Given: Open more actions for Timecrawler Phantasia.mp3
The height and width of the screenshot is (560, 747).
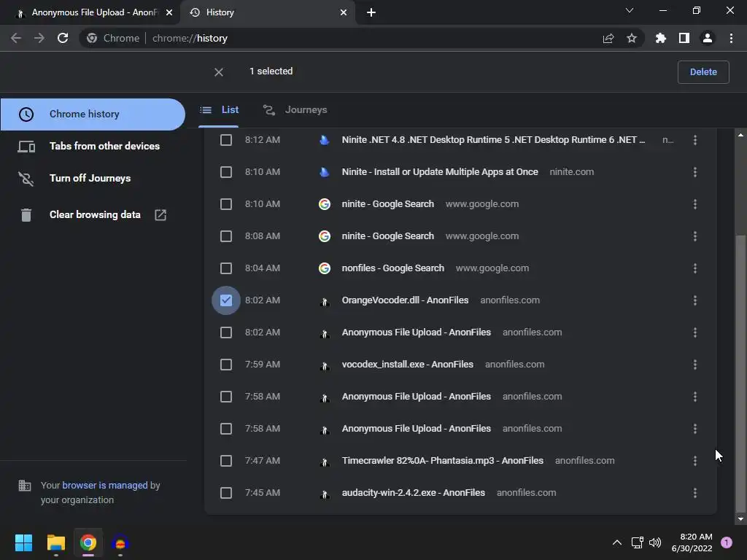Looking at the screenshot, I should pyautogui.click(x=695, y=461).
